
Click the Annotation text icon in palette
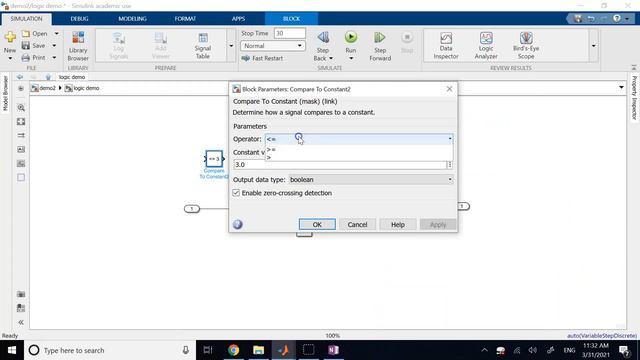pyautogui.click(x=21, y=149)
